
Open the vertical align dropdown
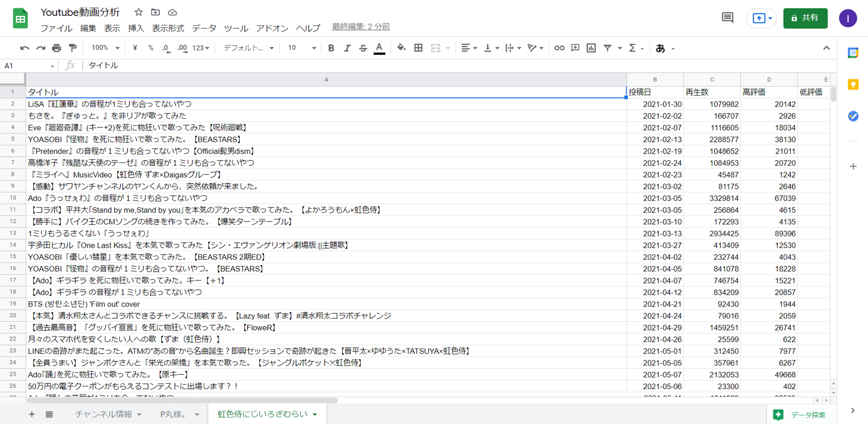pos(491,48)
